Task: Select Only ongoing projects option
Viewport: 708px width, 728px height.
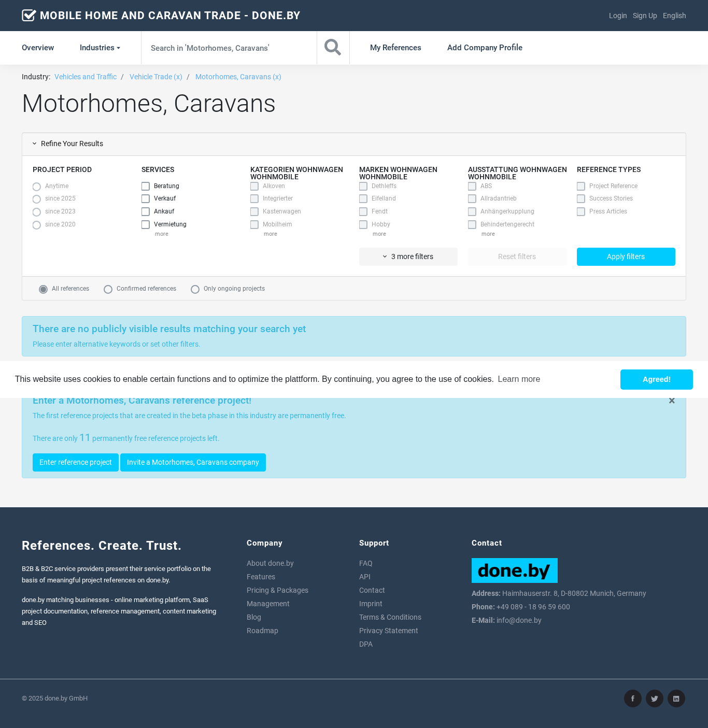Action: (195, 289)
